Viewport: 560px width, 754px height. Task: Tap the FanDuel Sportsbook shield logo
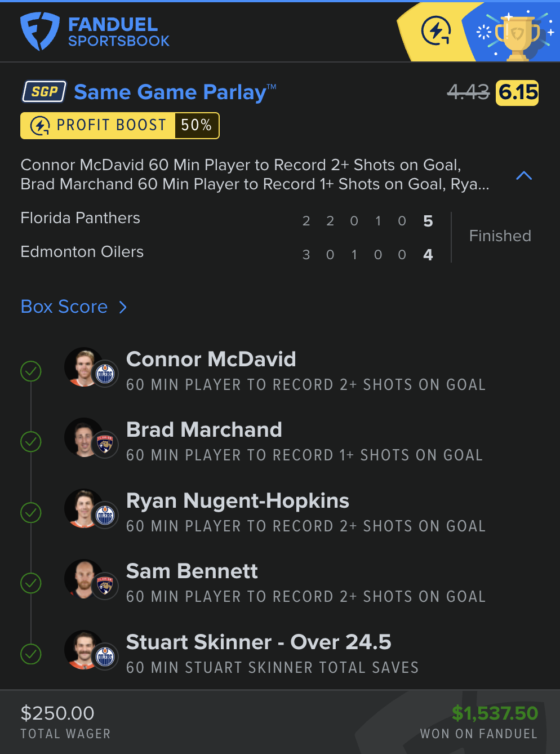point(39,32)
